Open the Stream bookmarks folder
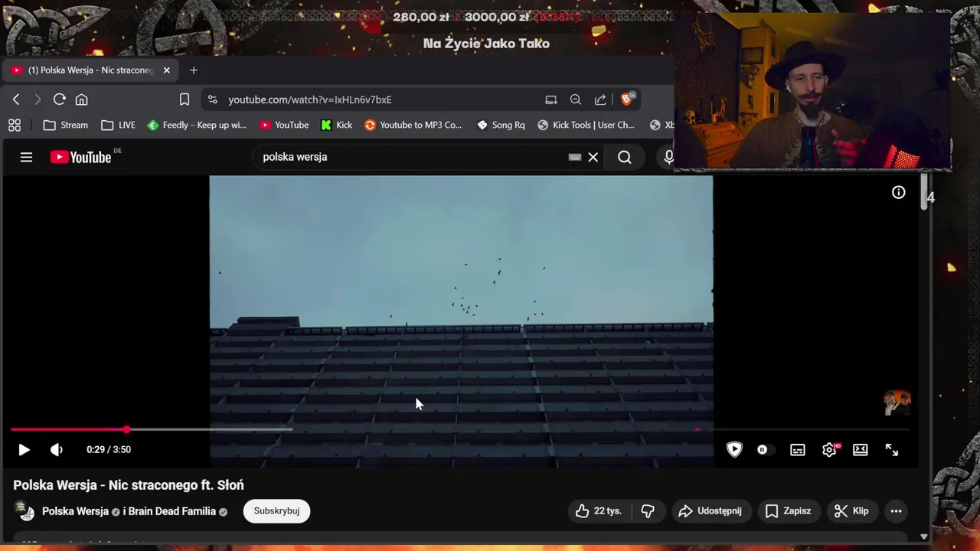Viewport: 980px width, 551px height. (65, 125)
